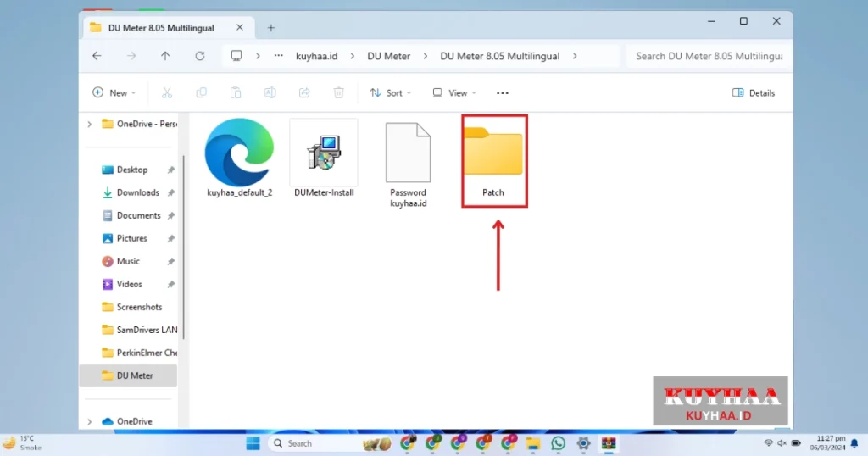Open File Explorer from the taskbar
Viewport: 868px width, 456px height.
[x=533, y=443]
